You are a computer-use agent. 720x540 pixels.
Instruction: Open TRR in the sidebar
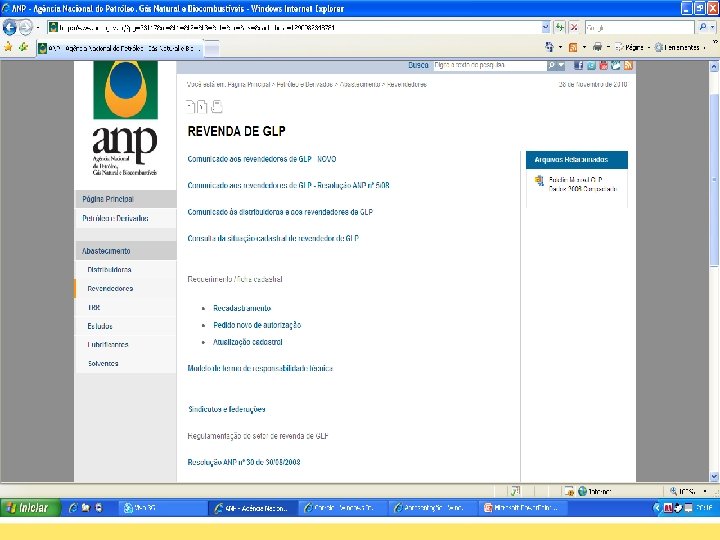pyautogui.click(x=125, y=307)
